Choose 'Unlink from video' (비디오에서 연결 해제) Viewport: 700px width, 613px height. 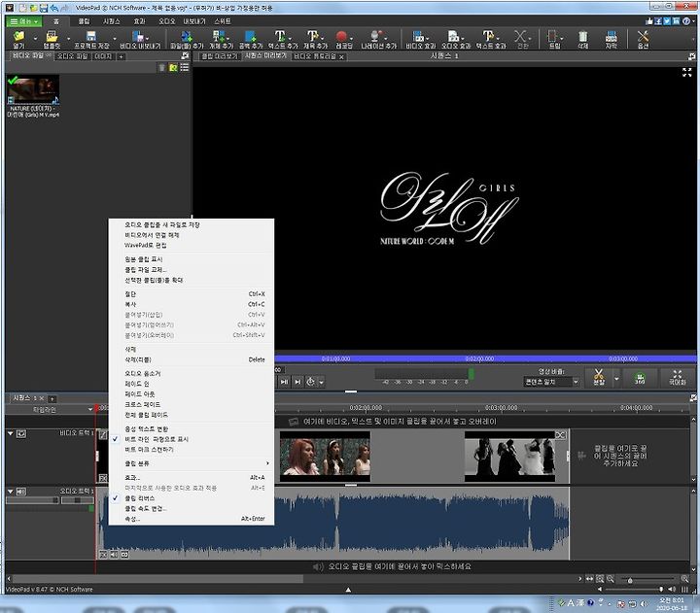pos(152,235)
